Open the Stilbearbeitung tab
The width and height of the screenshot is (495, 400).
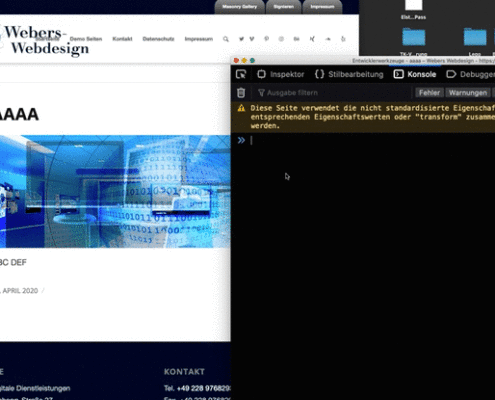349,74
